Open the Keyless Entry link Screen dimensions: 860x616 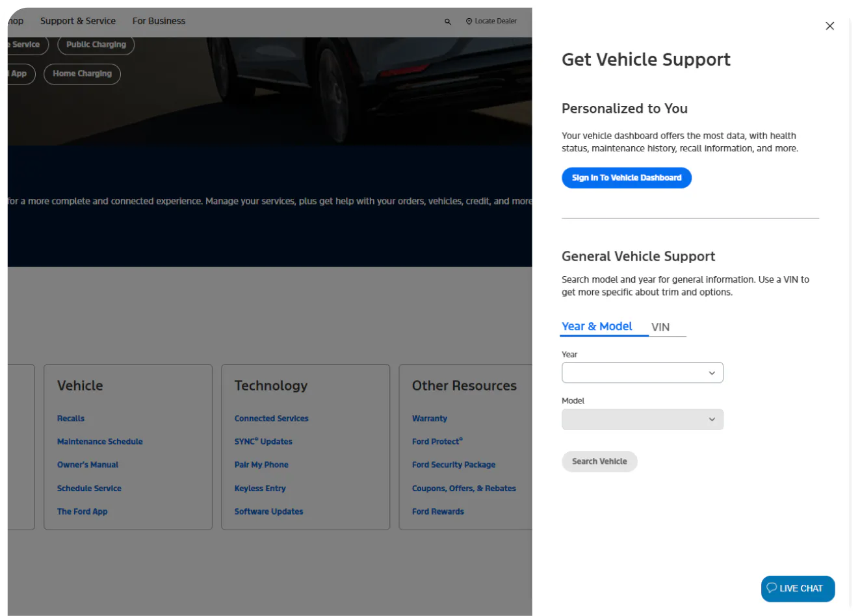click(x=260, y=488)
